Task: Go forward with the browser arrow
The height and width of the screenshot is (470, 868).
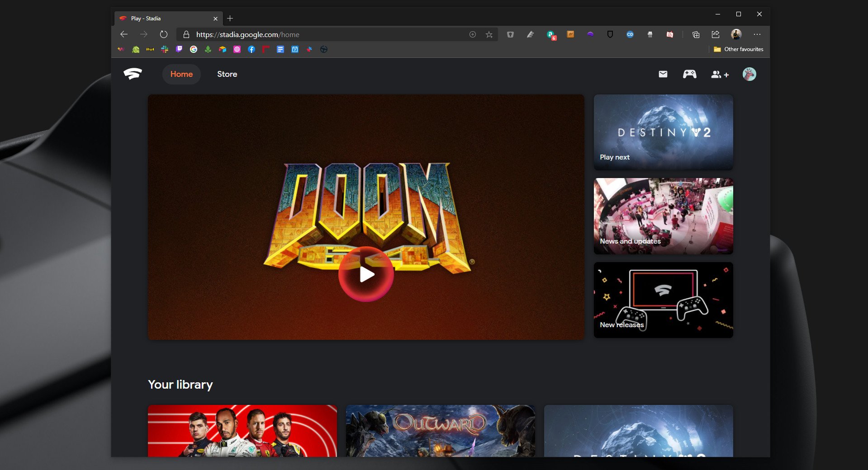Action: coord(144,34)
